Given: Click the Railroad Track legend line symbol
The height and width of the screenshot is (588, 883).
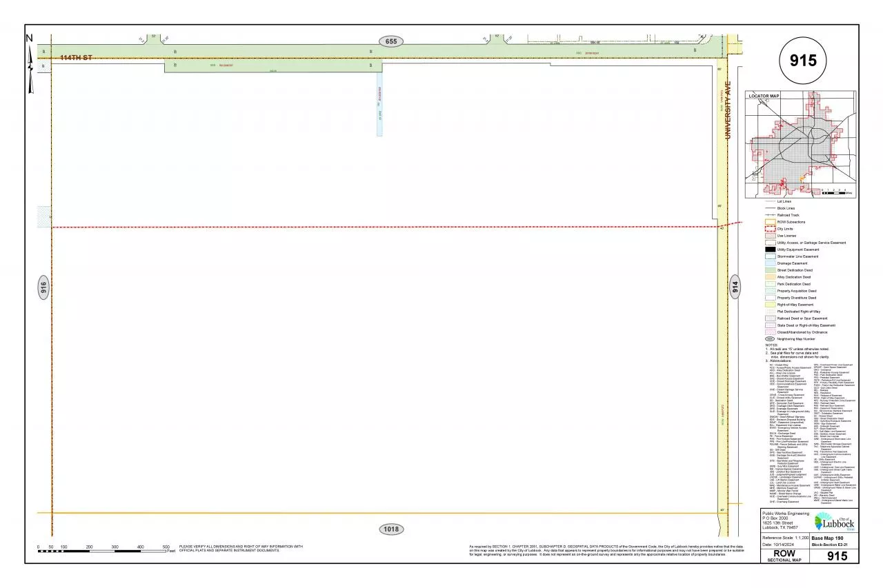Looking at the screenshot, I should 770,215.
